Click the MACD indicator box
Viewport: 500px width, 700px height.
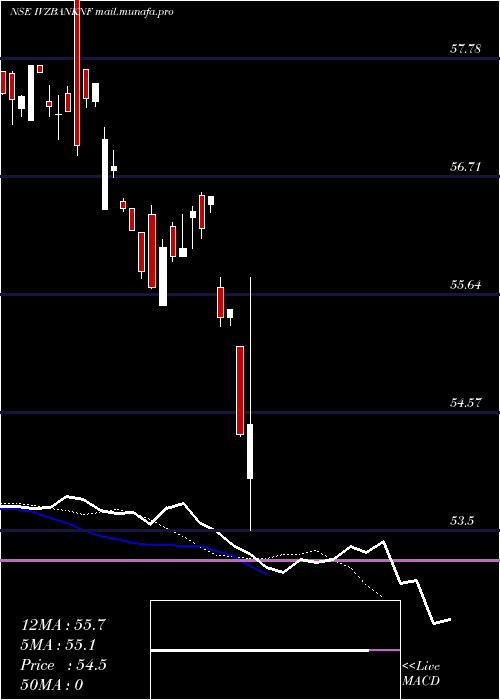[x=275, y=650]
